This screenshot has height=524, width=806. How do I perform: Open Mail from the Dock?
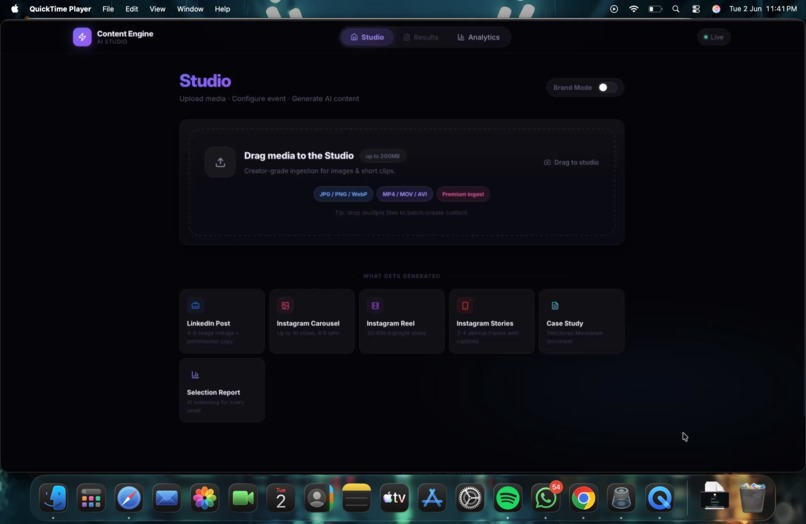[x=167, y=498]
